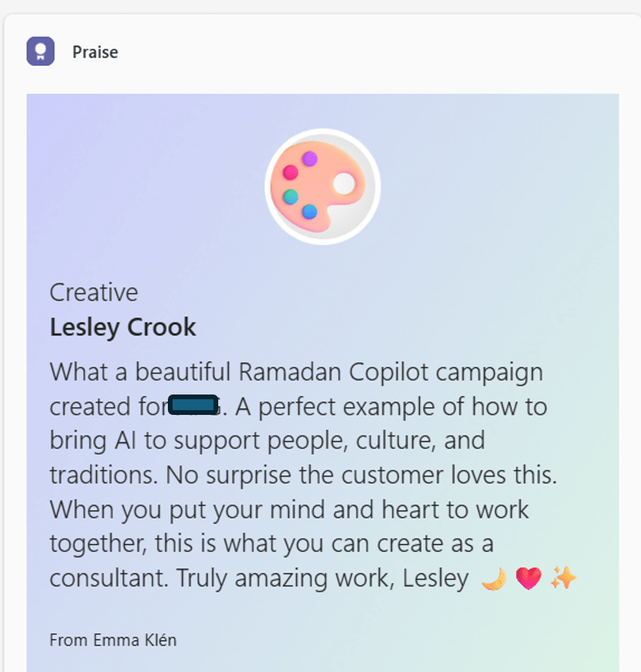Click the From Emma Klén sender line
Viewport: 641px width, 672px height.
pyautogui.click(x=113, y=640)
